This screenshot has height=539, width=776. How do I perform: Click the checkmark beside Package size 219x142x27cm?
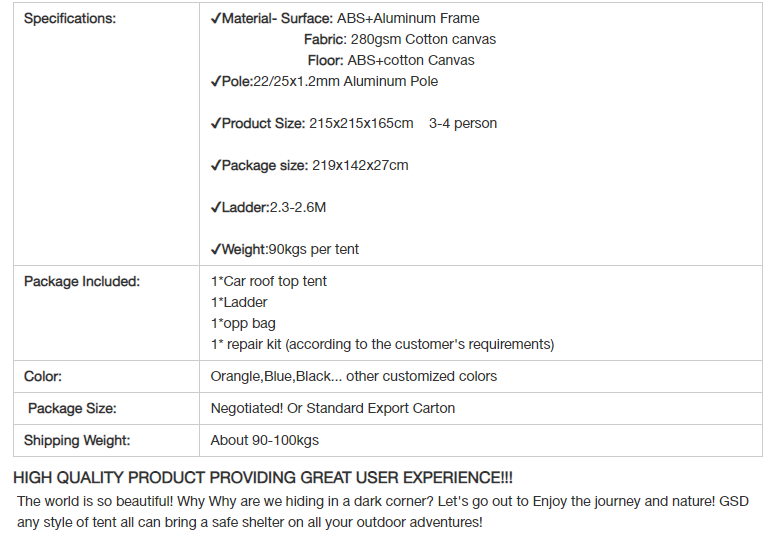(215, 166)
